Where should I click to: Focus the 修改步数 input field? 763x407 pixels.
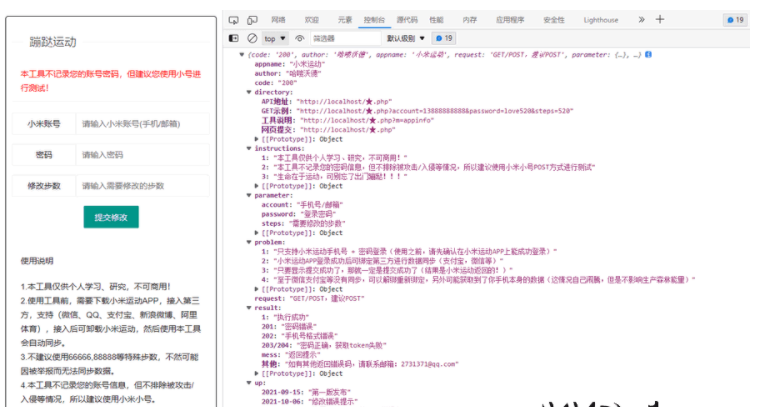point(143,186)
